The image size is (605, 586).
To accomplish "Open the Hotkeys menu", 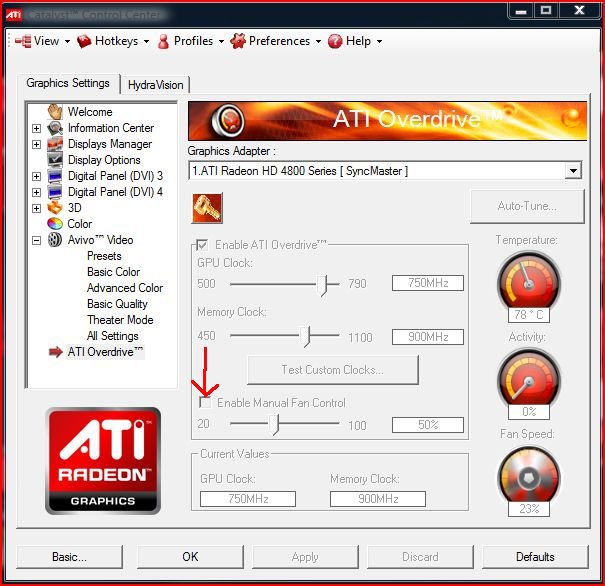I will pyautogui.click(x=113, y=41).
